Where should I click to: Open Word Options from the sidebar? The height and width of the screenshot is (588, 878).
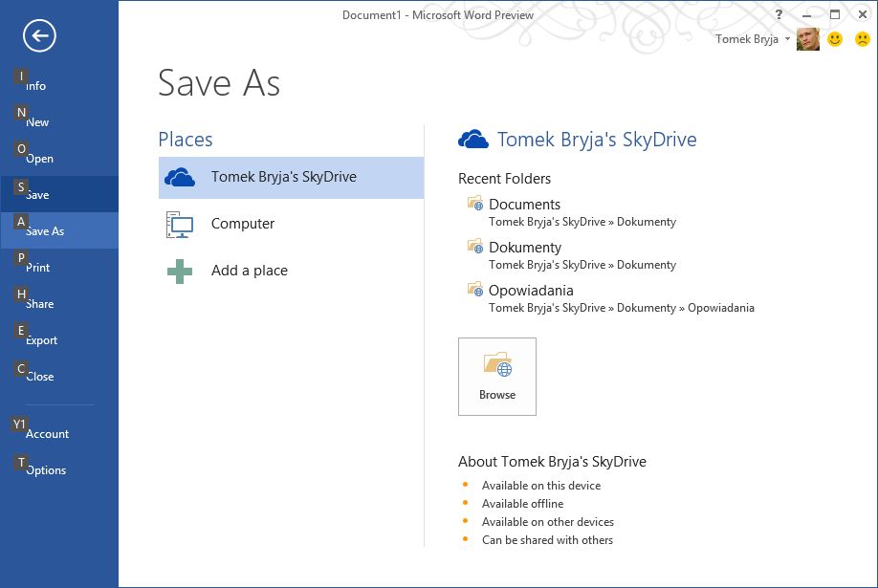point(58,469)
